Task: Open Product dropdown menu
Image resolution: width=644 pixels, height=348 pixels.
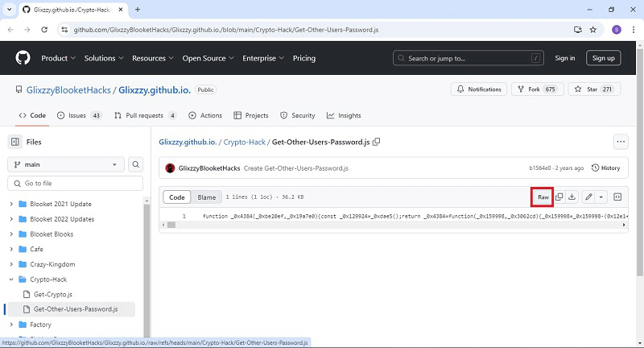Action: click(x=58, y=58)
